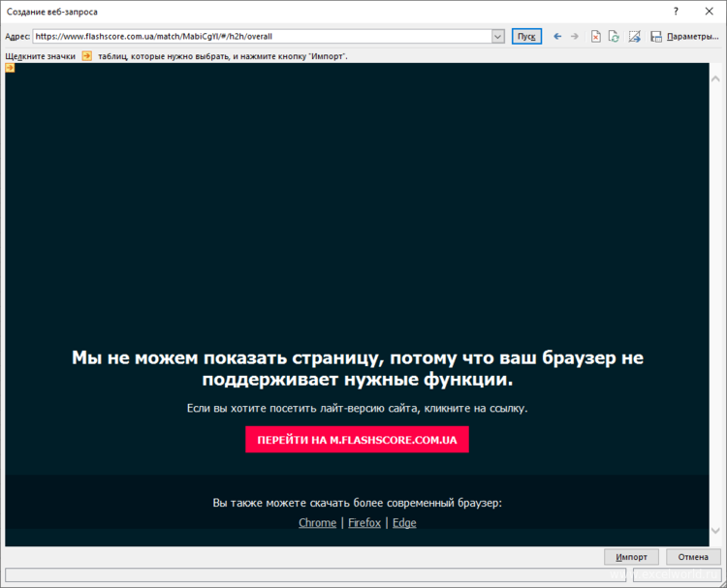Click the help question mark button
Image resolution: width=727 pixels, height=588 pixels.
click(676, 12)
